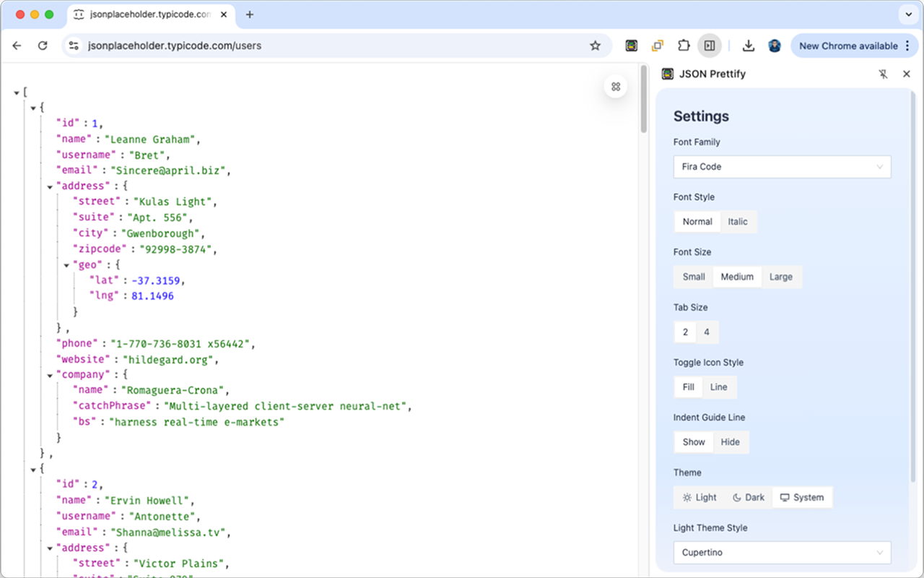
Task: Choose Medium font size
Action: [737, 277]
